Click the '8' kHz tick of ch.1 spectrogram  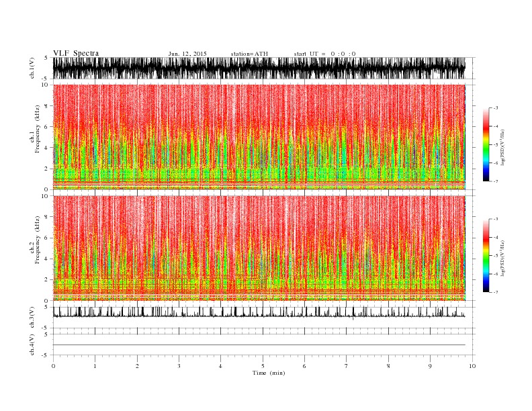(x=46, y=106)
